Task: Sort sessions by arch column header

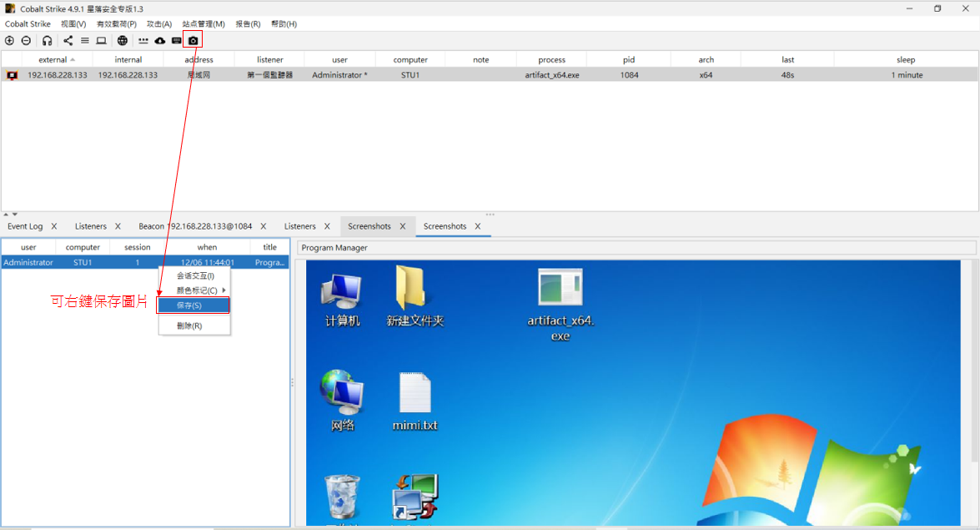Action: (706, 60)
